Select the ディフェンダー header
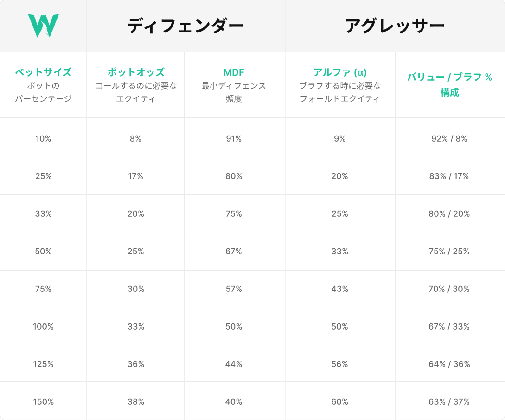Image resolution: width=505 pixels, height=420 pixels. pyautogui.click(x=185, y=26)
